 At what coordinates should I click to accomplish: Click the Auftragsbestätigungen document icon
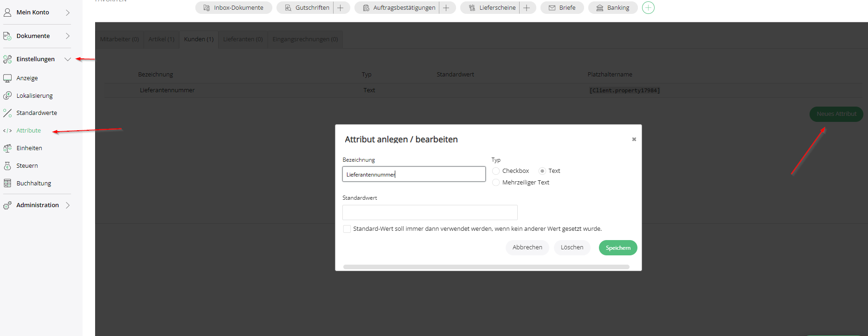click(366, 8)
